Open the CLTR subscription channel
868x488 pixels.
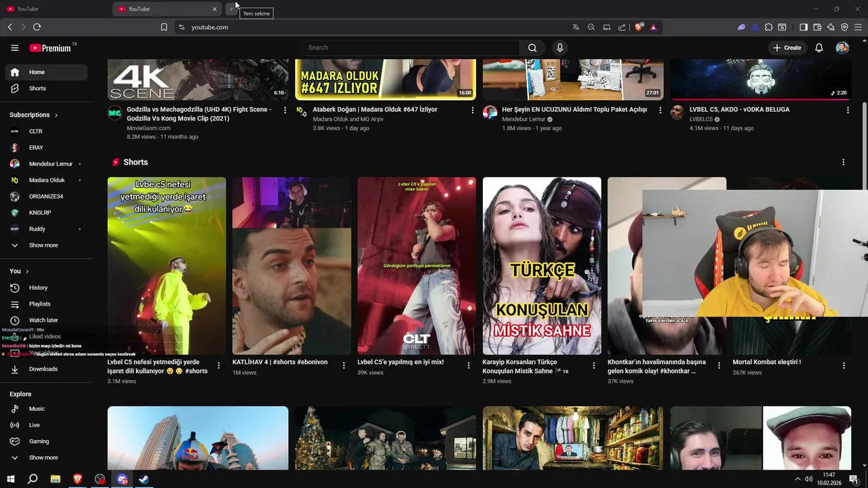(x=46, y=131)
